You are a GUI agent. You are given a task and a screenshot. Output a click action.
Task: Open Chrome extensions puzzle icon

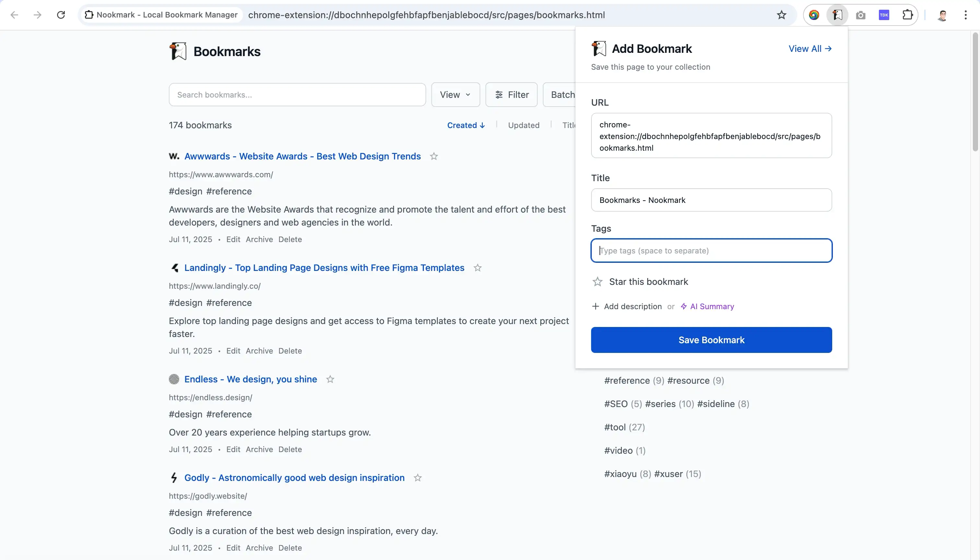point(907,15)
